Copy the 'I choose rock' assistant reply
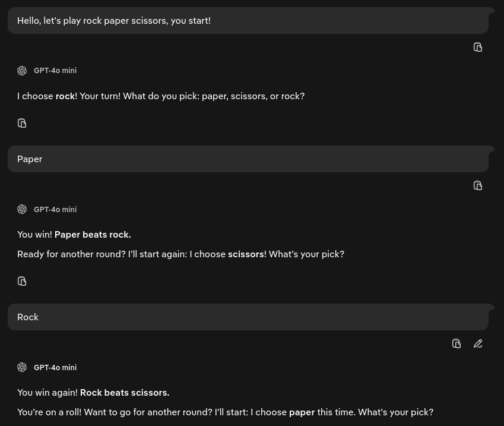The image size is (504, 426). (22, 123)
